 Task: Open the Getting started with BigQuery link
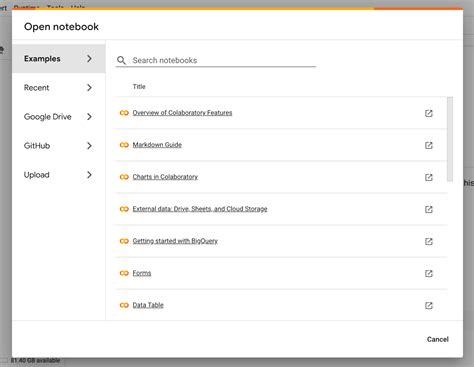click(175, 241)
